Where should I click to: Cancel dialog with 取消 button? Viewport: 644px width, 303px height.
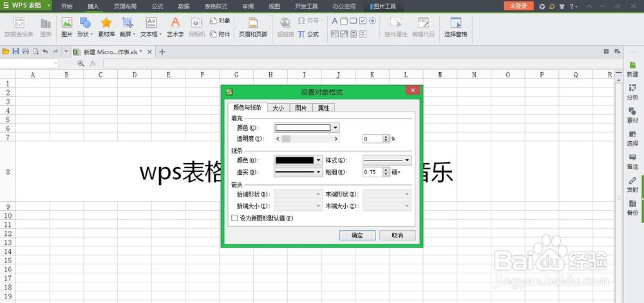coord(397,235)
